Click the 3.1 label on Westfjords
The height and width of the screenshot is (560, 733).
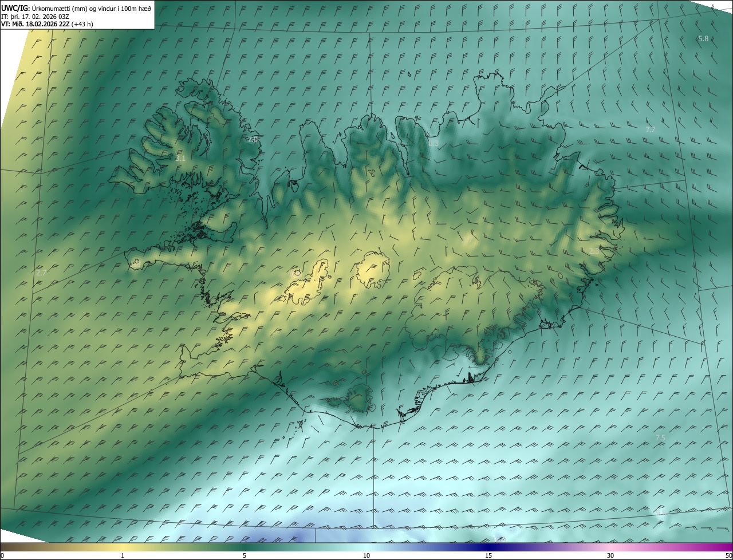click(x=180, y=158)
